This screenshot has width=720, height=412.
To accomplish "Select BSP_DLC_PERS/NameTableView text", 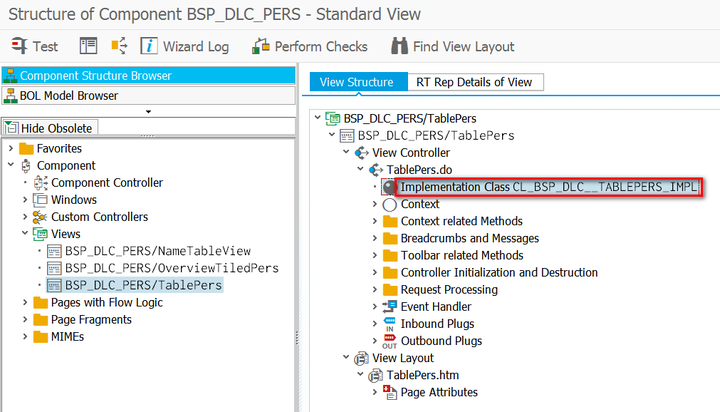I will point(158,251).
